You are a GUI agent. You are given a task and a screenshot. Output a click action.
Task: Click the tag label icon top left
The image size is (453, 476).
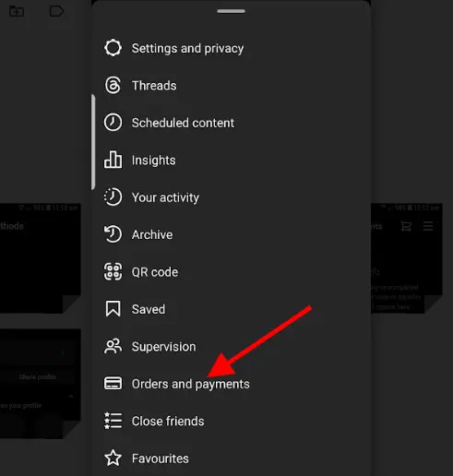pos(56,11)
